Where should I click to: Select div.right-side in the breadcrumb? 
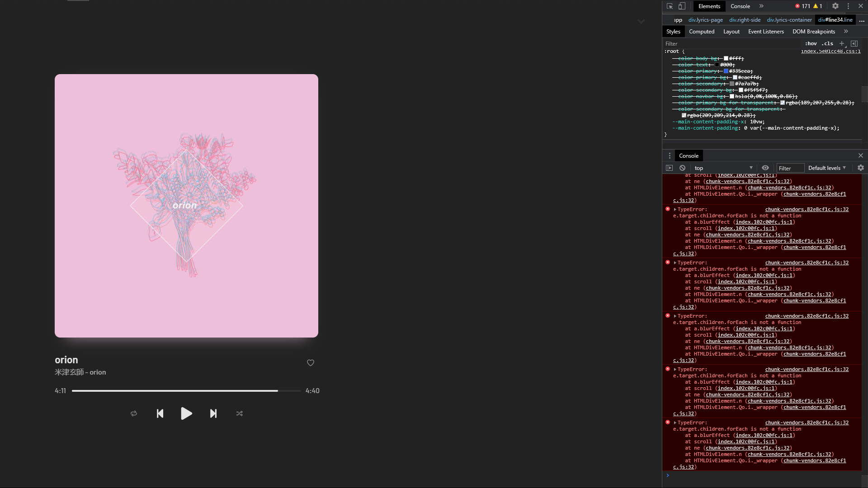point(745,20)
